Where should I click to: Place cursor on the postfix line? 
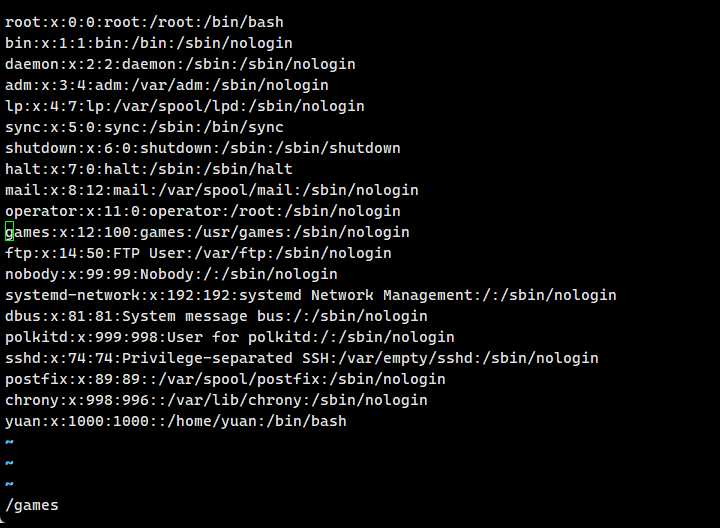(x=225, y=379)
